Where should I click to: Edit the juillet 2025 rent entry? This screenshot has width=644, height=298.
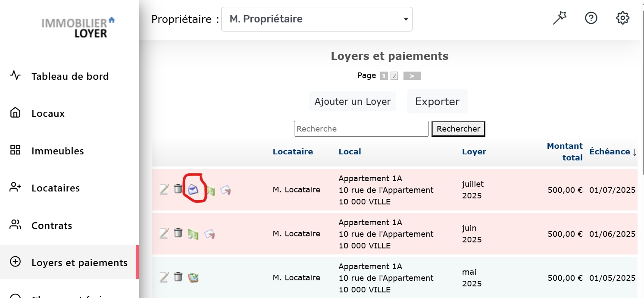pyautogui.click(x=164, y=189)
